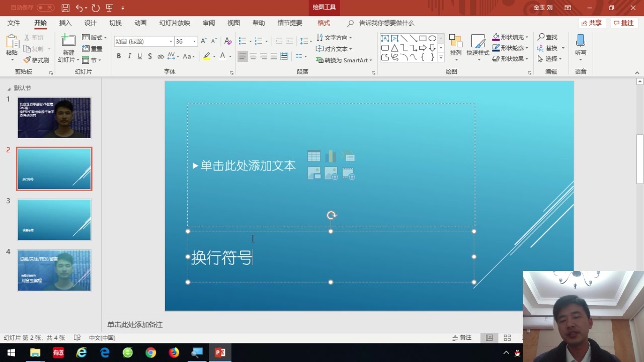Screen dimensions: 644x362
Task: Click the New Slide (新建幻灯片) icon
Action: (68, 41)
